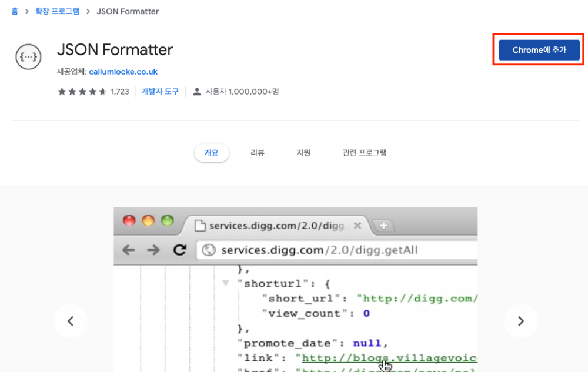Image resolution: width=588 pixels, height=372 pixels.
Task: Switch to the 리뷰 tab
Action: (258, 153)
